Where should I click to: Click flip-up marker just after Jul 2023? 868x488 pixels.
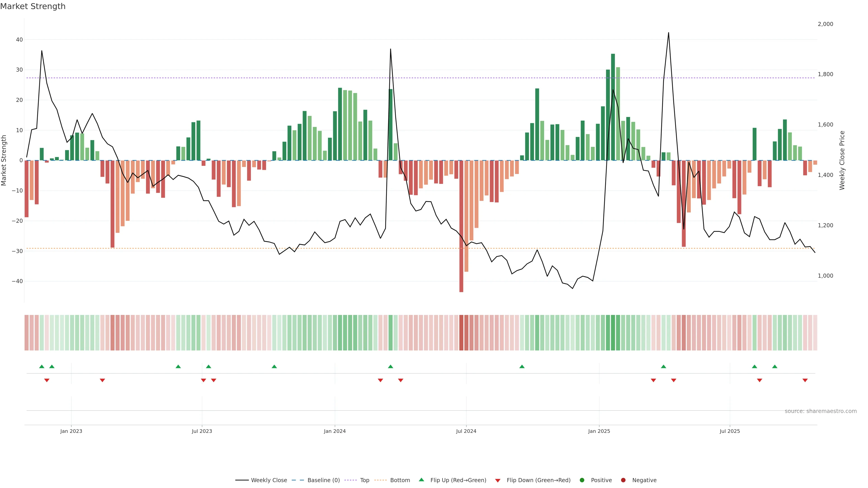tap(209, 366)
